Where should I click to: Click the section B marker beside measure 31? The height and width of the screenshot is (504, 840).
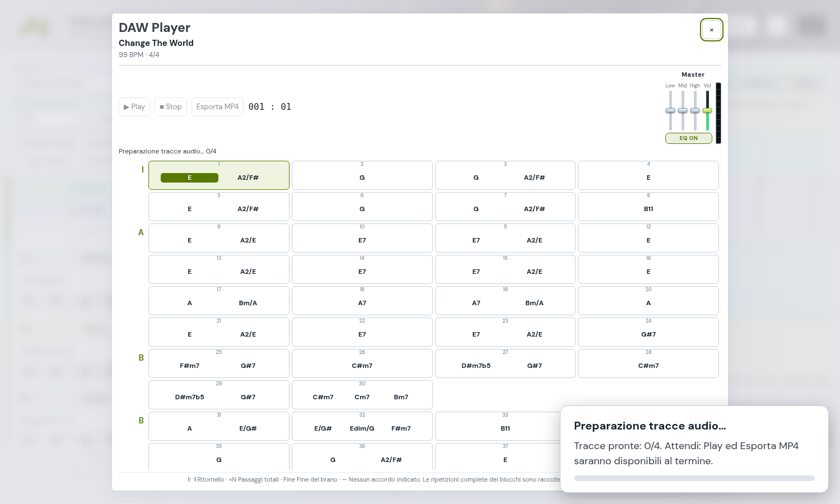pos(141,421)
